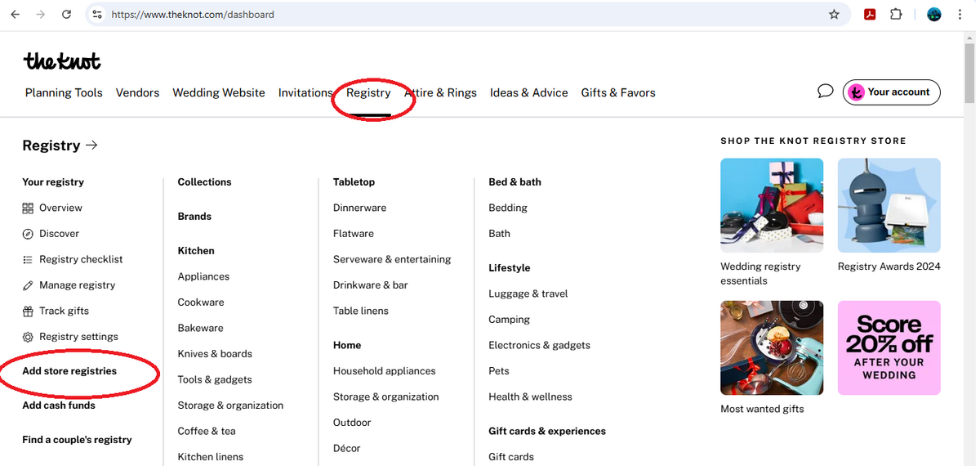Screen dimensions: 980x466
Task: Open the Flatware link
Action: [x=354, y=234]
